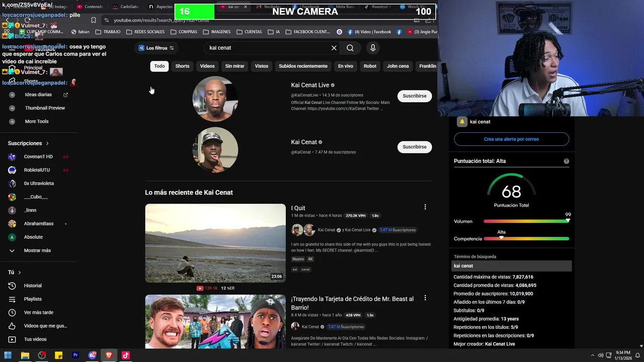This screenshot has height=362, width=644.
Task: Open the Windows Start menu
Action: pyautogui.click(x=8, y=355)
